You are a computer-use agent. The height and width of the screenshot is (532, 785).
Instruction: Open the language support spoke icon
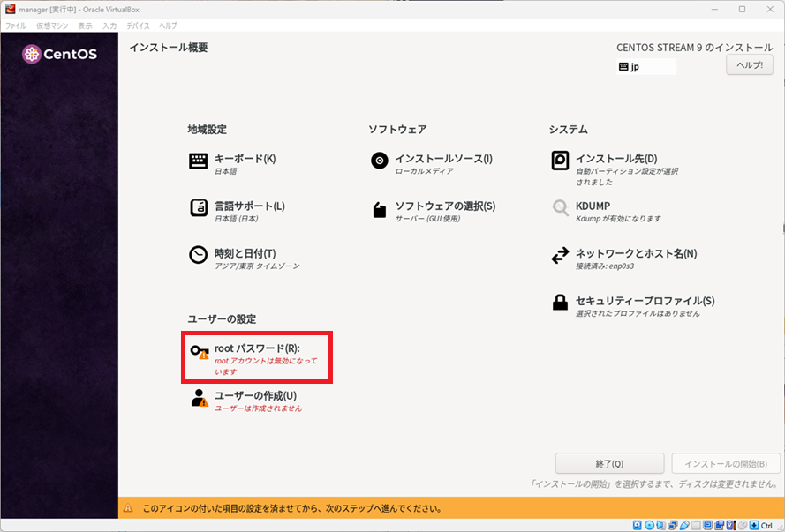tap(199, 208)
